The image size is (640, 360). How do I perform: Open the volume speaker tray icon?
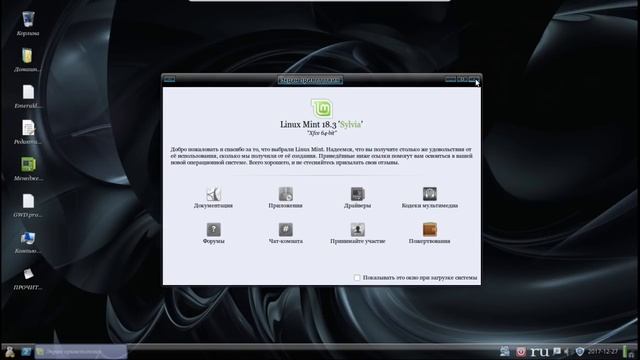tap(567, 351)
